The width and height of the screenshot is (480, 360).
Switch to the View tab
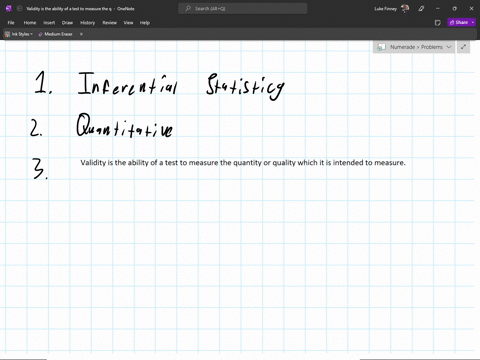[x=128, y=23]
